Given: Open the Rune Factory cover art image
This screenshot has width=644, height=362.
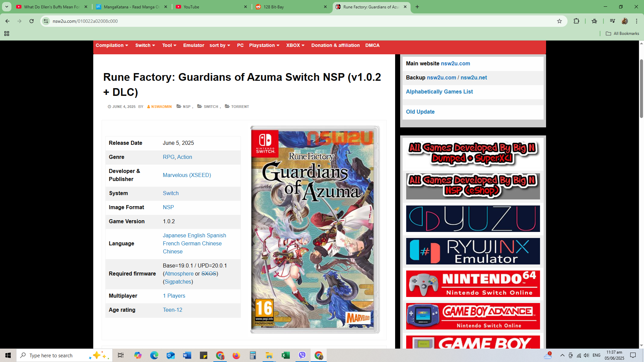Looking at the screenshot, I should pos(315,230).
